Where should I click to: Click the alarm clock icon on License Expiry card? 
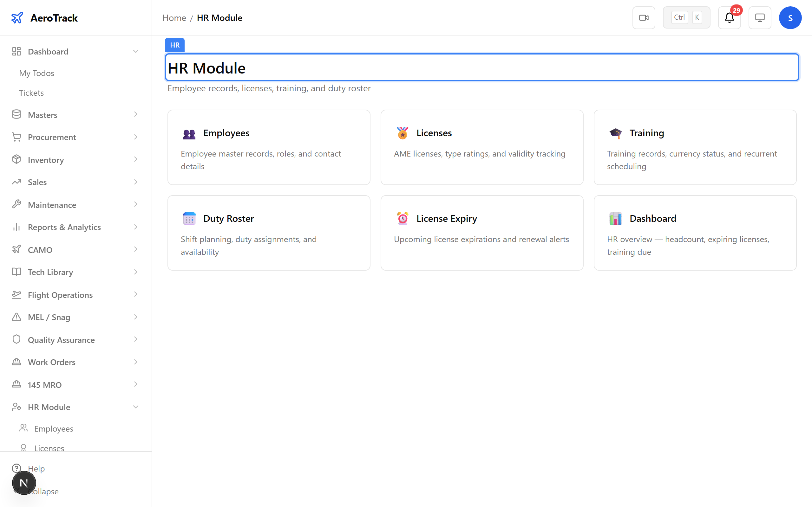pos(402,218)
